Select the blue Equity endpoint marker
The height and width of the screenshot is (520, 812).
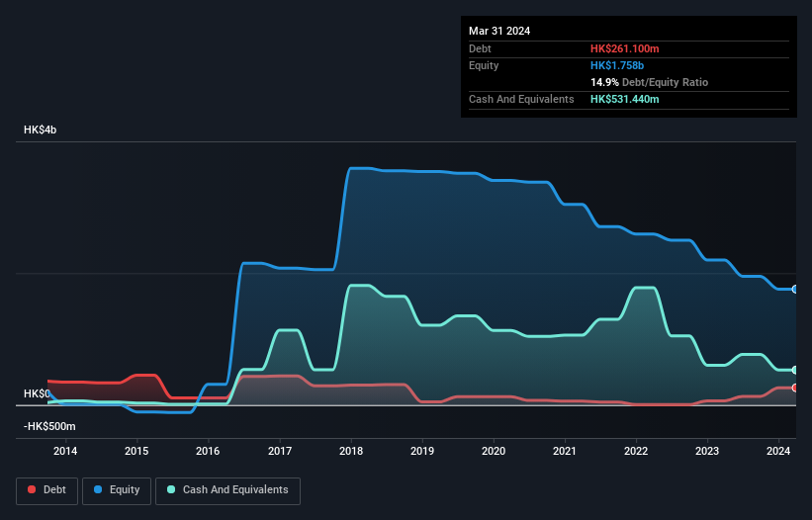pyautogui.click(x=795, y=290)
